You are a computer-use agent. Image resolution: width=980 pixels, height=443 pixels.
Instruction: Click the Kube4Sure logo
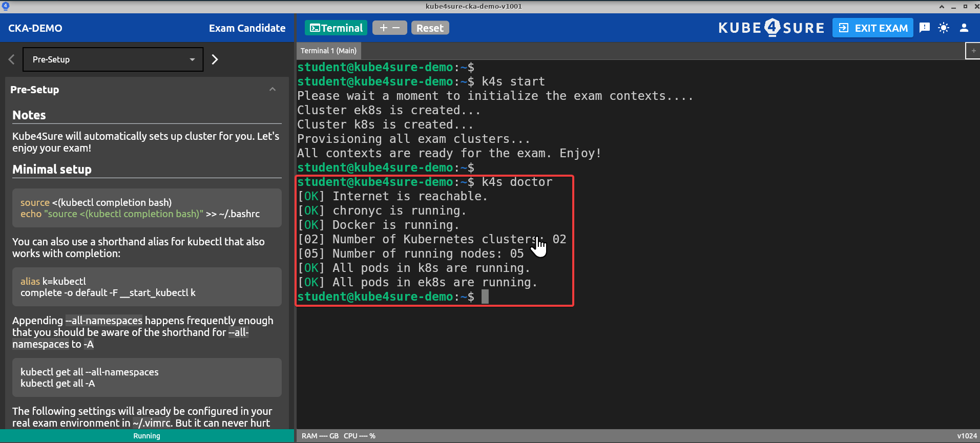pos(772,28)
